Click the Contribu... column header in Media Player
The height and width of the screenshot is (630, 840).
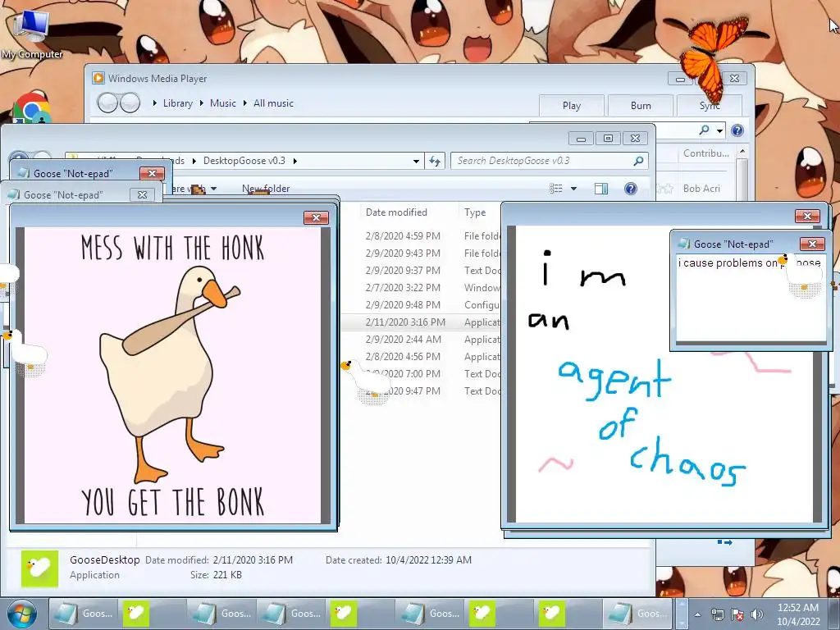click(x=705, y=153)
